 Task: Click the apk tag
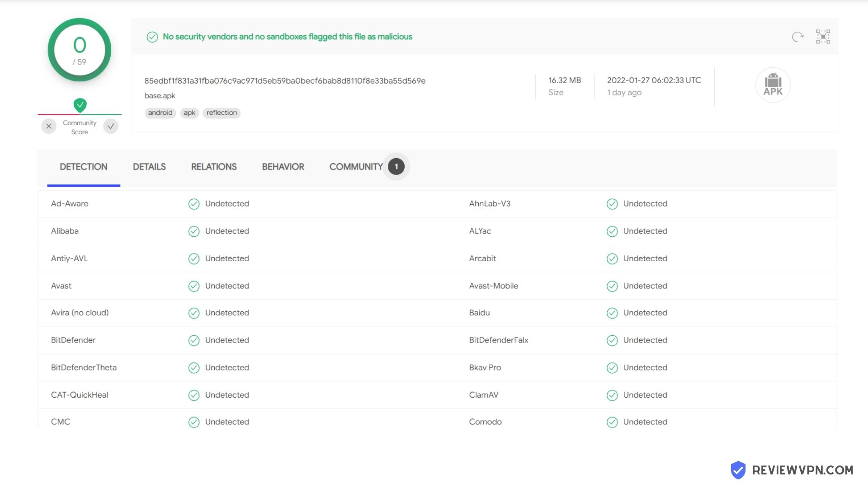click(189, 113)
